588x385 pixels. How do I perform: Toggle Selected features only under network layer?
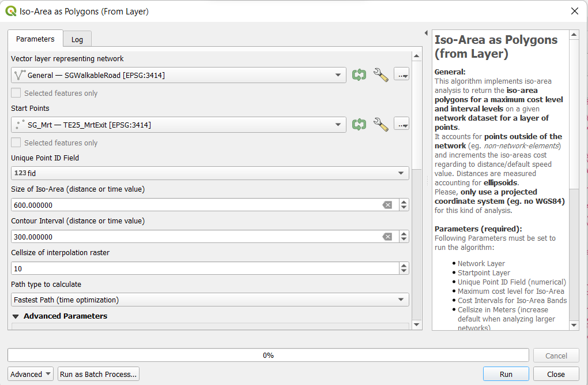coord(16,93)
